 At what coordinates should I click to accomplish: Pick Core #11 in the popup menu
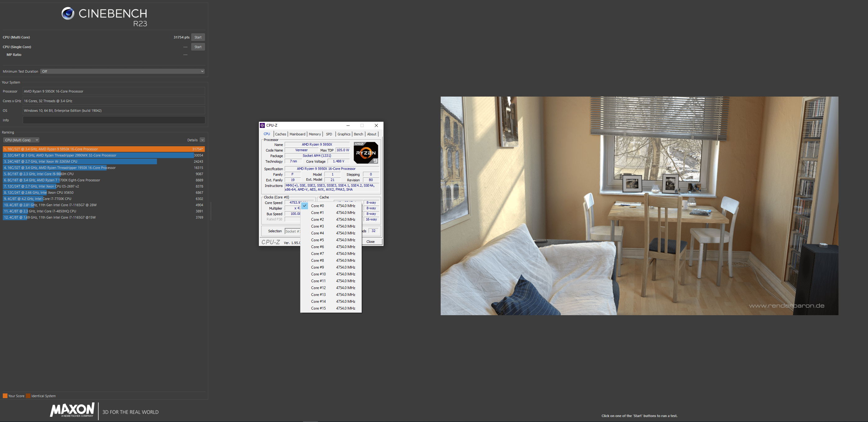coord(331,281)
